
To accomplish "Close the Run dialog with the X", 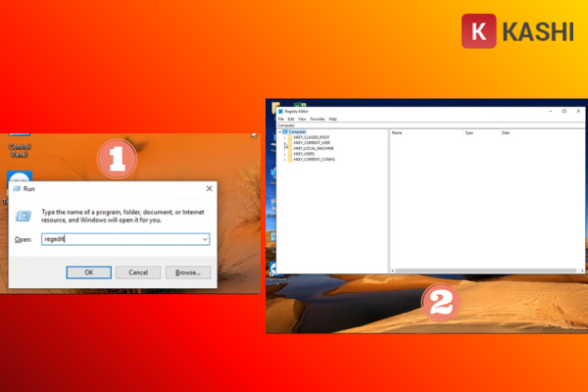I will [210, 188].
